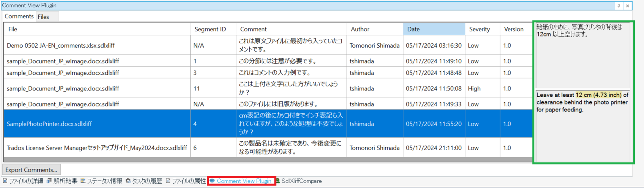Click the ファイルの詳細 tab icon
The width and height of the screenshot is (644, 188).
pyautogui.click(x=5, y=181)
